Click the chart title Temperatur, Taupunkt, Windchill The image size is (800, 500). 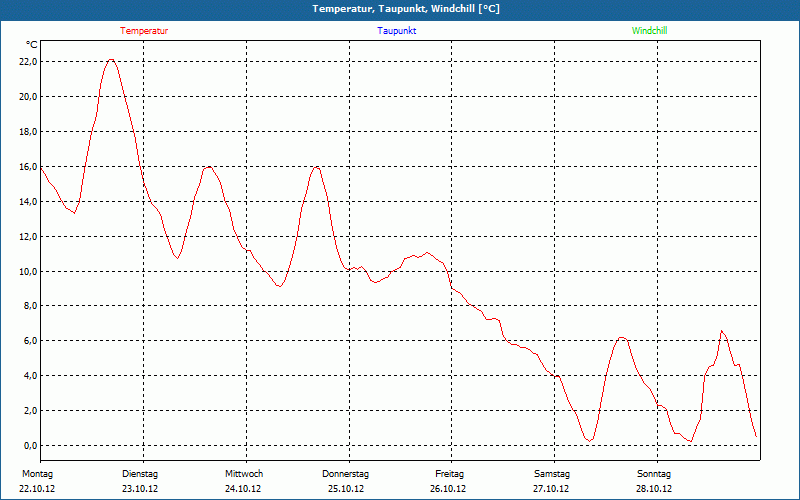[x=406, y=9]
